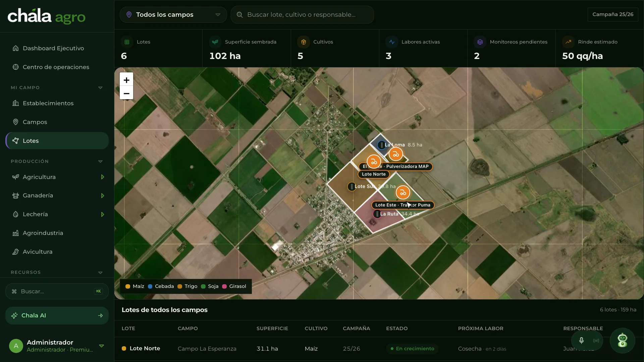Open Centro de operaciones icon
This screenshot has height=362, width=644.
[x=15, y=67]
